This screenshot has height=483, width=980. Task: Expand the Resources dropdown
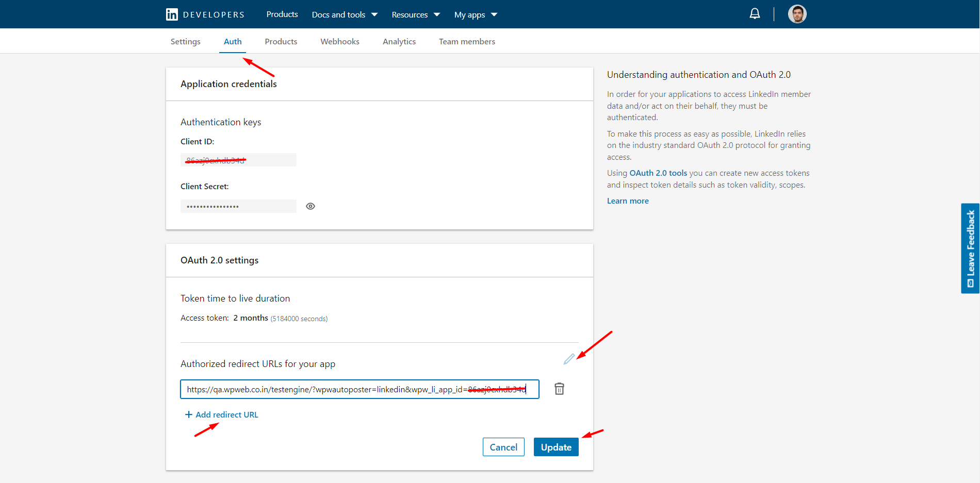click(x=416, y=14)
